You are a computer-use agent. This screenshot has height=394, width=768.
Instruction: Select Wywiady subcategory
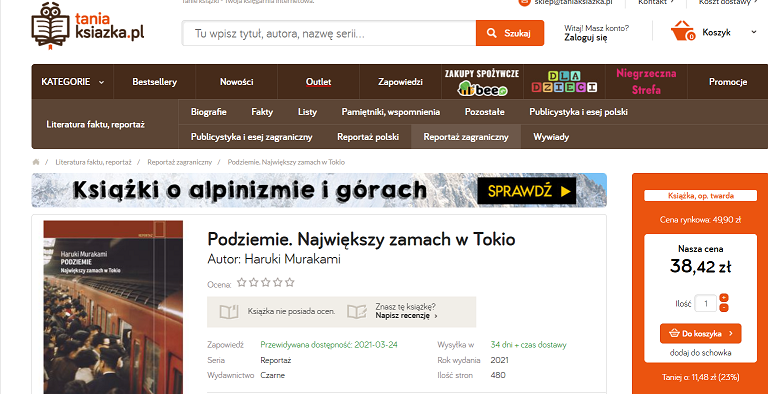tap(551, 137)
